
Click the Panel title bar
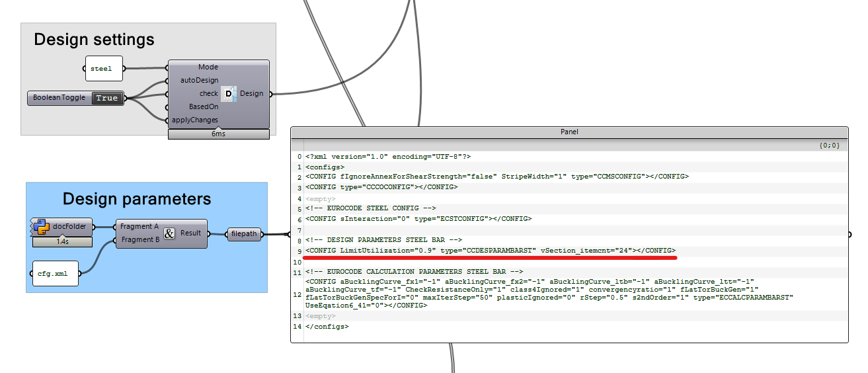(x=569, y=132)
